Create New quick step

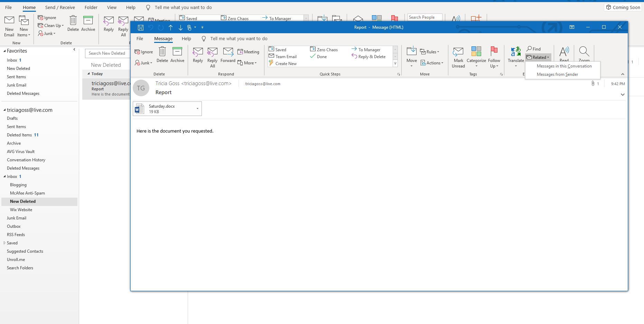coord(283,63)
